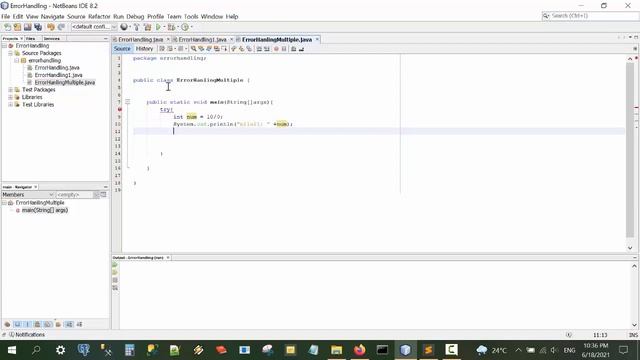Expand the Test Packages node
The width and height of the screenshot is (640, 360).
(11, 90)
